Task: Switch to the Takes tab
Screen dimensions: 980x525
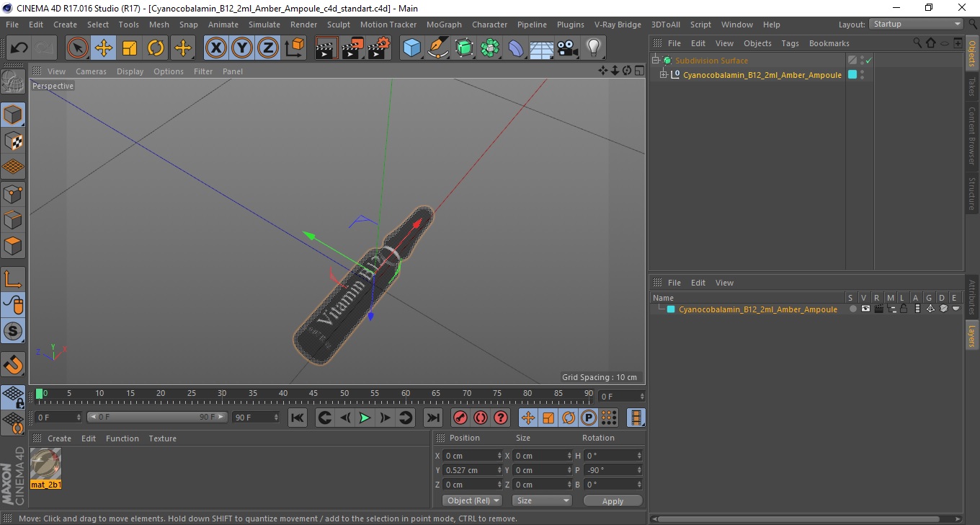Action: (x=971, y=87)
